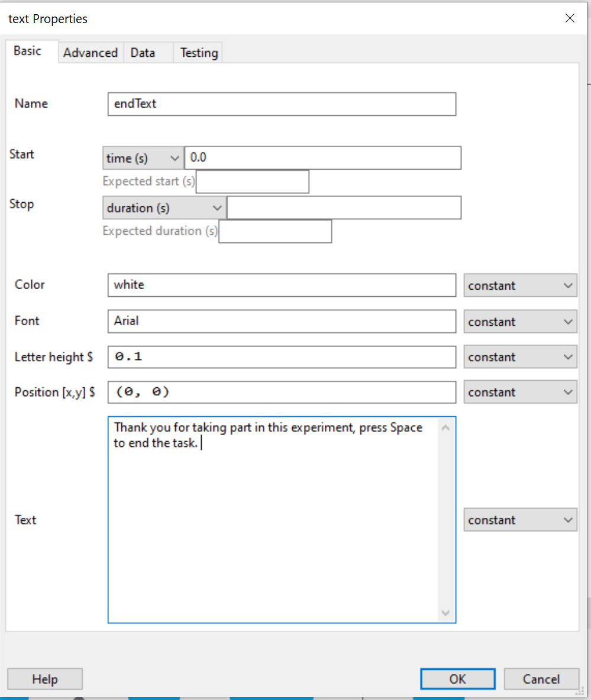Click the Expected start (s) field
The image size is (591, 700).
[x=253, y=182]
